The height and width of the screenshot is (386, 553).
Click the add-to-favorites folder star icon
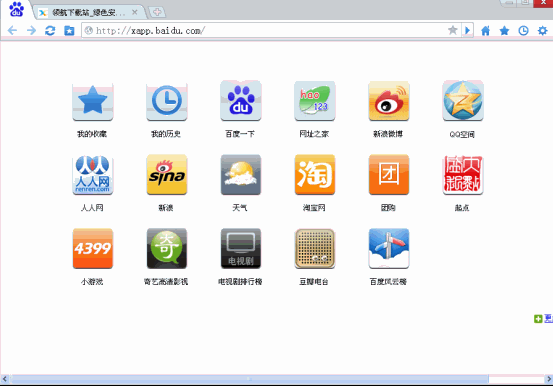coord(69,31)
